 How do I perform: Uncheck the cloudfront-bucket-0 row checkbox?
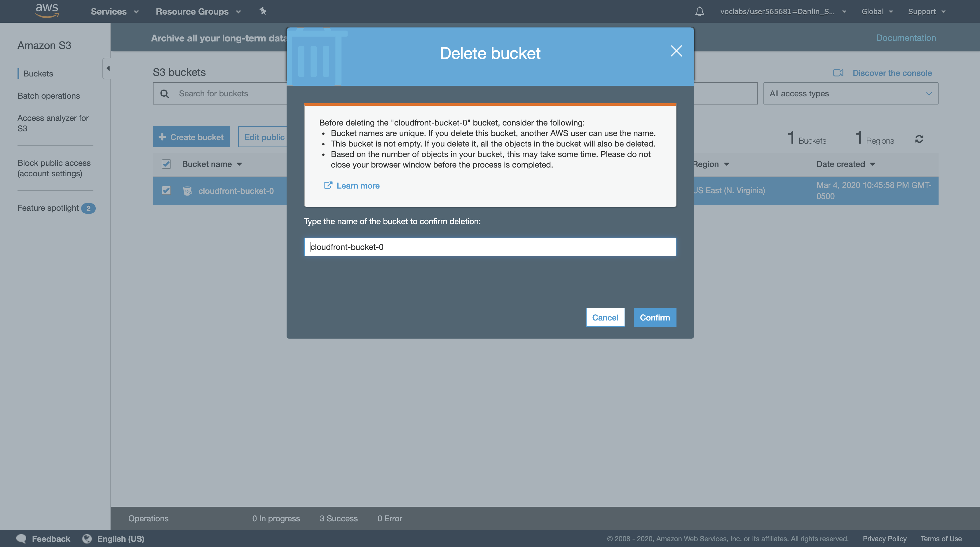click(x=166, y=190)
